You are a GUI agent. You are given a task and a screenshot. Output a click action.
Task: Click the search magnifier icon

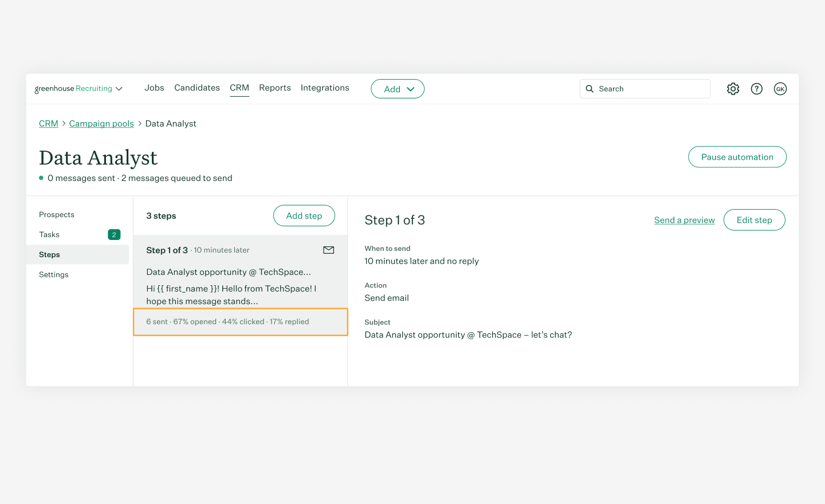590,89
